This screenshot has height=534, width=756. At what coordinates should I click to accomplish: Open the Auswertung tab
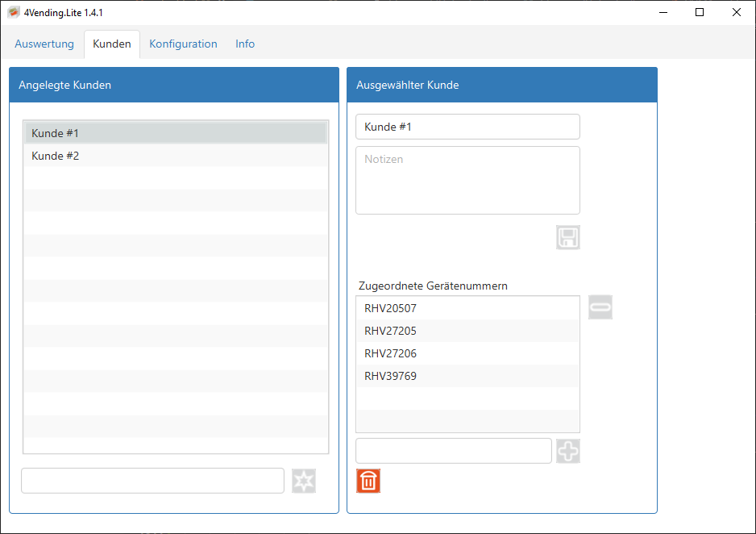pyautogui.click(x=44, y=44)
